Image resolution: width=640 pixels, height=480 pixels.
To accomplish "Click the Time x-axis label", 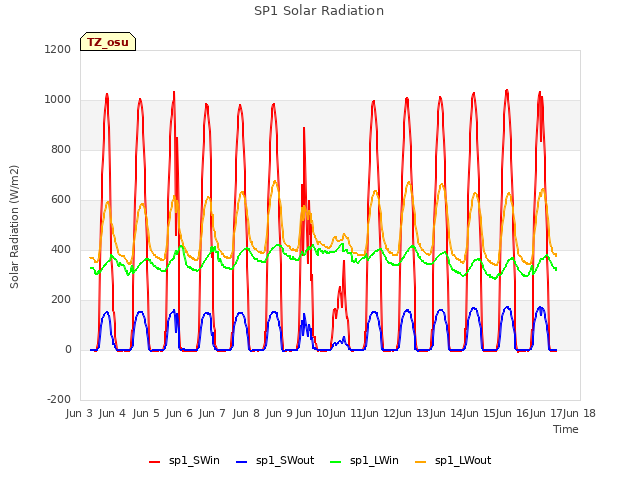I will click(x=566, y=429).
